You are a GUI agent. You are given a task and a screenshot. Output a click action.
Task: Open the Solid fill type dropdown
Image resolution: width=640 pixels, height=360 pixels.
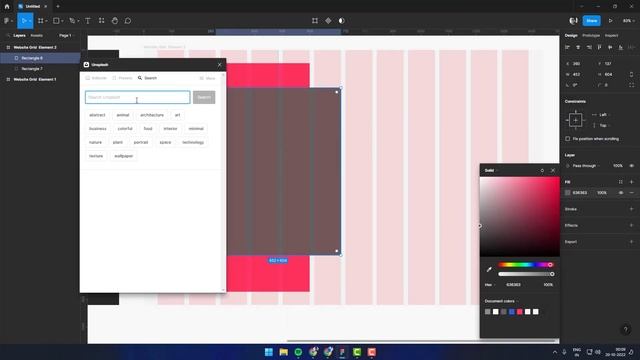pyautogui.click(x=491, y=170)
